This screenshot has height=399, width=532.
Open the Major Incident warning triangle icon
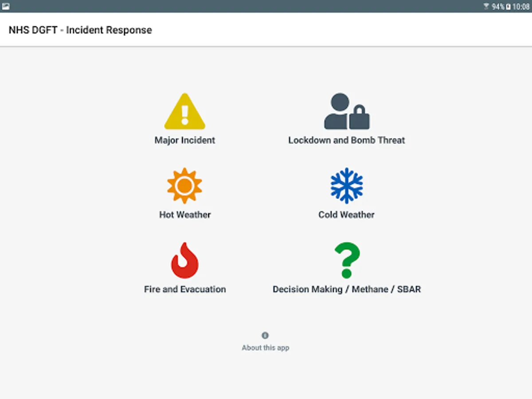[x=185, y=111]
